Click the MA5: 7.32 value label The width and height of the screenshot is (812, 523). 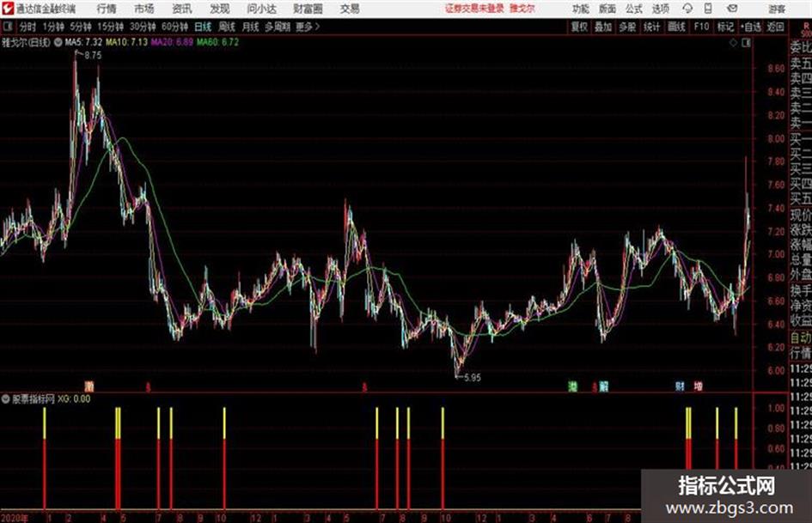point(83,42)
